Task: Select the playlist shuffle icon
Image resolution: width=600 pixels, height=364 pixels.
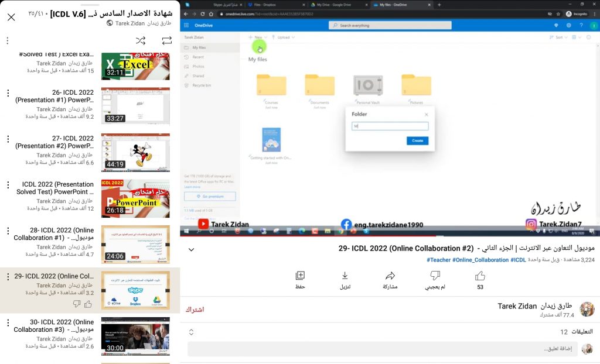Action: [139, 40]
